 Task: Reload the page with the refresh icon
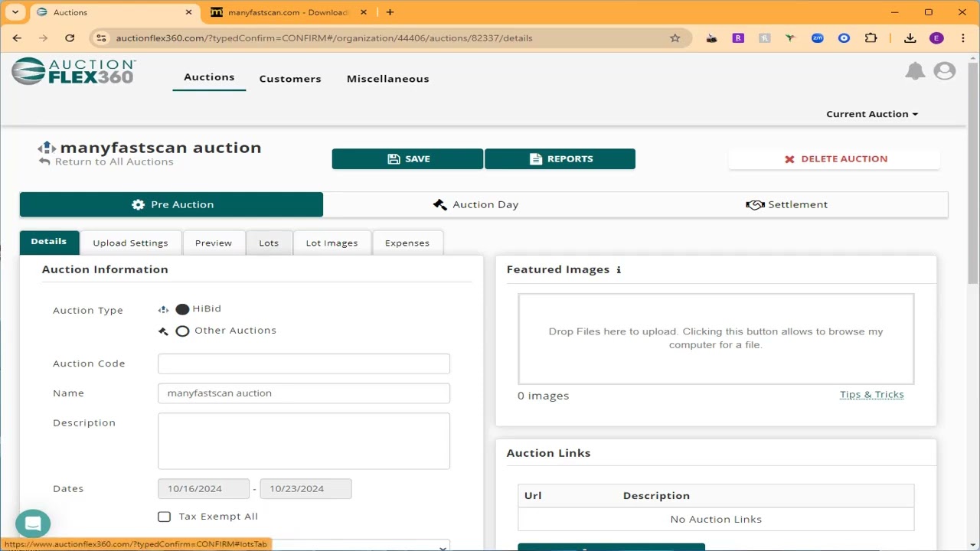coord(70,38)
